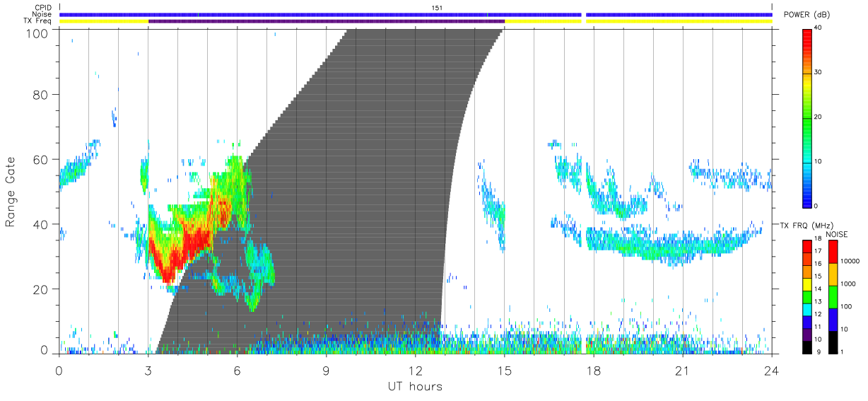
Task: Click the black swatch in the NOISE legend
Action: pyautogui.click(x=832, y=342)
